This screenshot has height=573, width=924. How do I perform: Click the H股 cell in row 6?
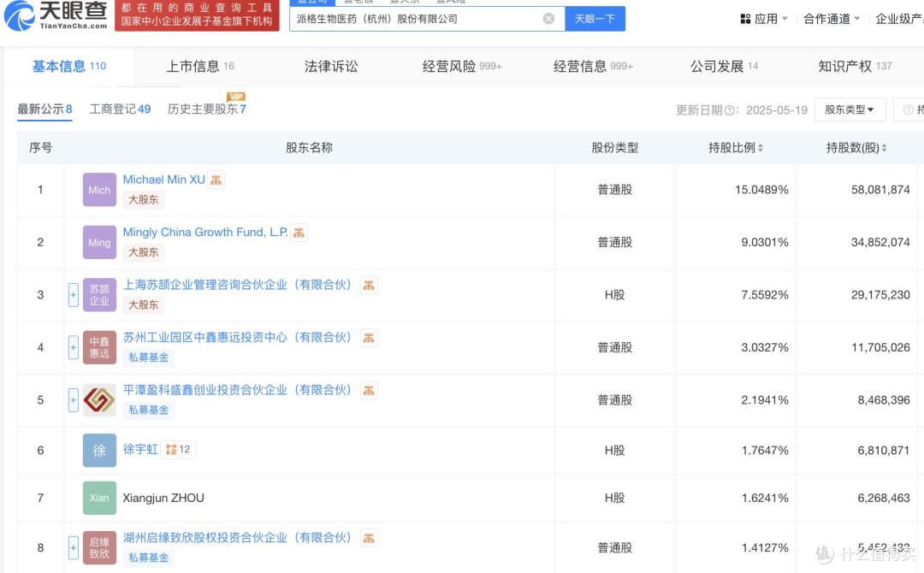click(x=614, y=451)
